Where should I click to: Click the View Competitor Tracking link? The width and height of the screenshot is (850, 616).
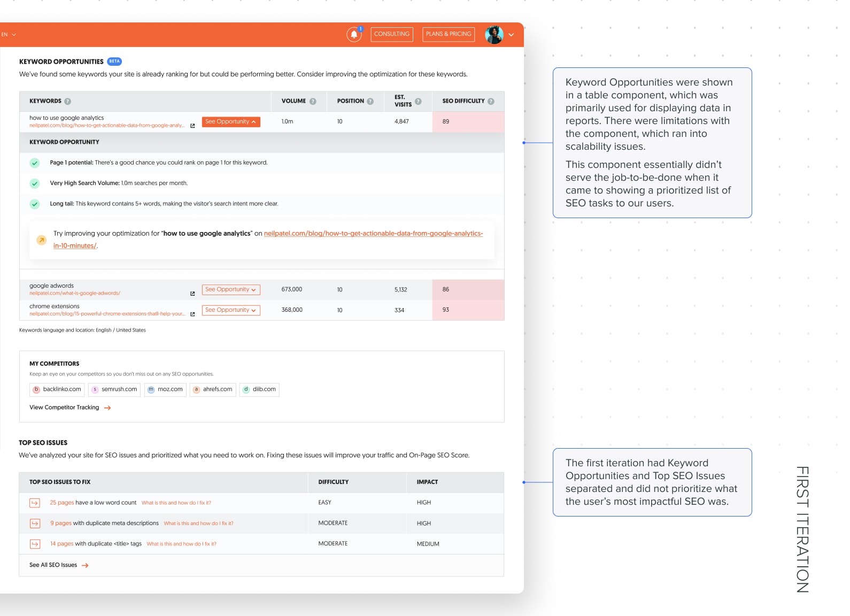click(x=64, y=407)
